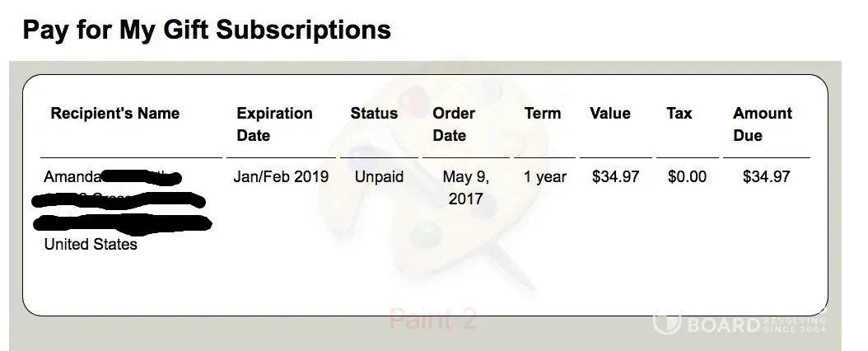Click the "Paint 2" watermark text
The width and height of the screenshot is (868, 351).
click(x=432, y=319)
